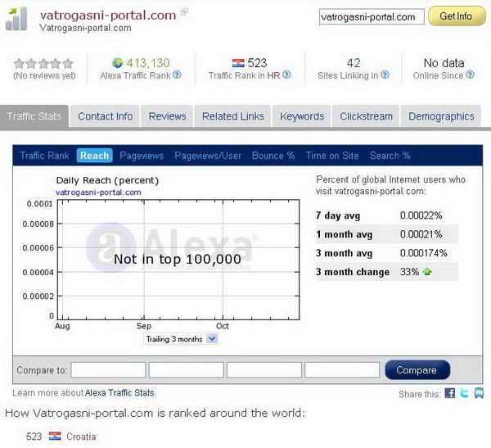The image size is (491, 448).
Task: Click the Compare button
Action: [417, 370]
